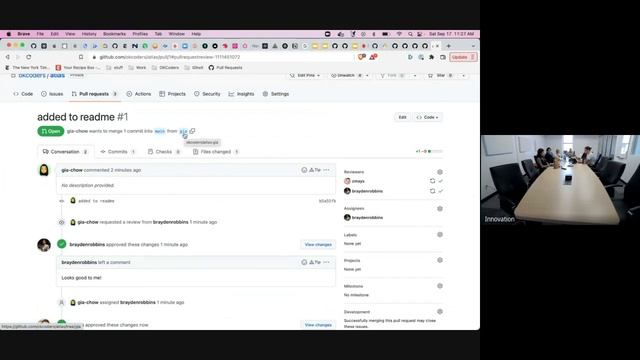Viewport: 640px width, 360px height.
Task: Click gia-chow's avatar beside first comment
Action: (x=44, y=170)
